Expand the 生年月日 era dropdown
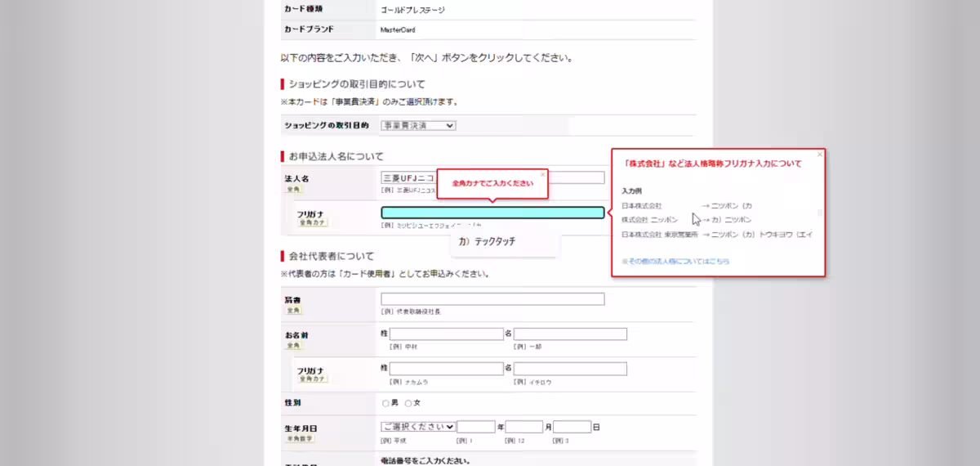This screenshot has width=980, height=466. 418,427
